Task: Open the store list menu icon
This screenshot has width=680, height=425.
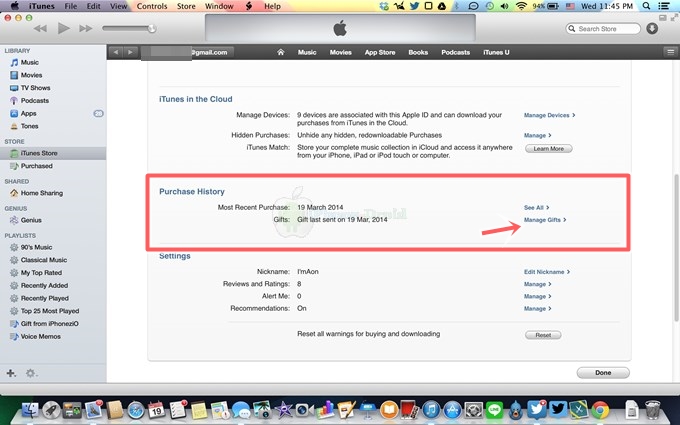Action: 669,52
